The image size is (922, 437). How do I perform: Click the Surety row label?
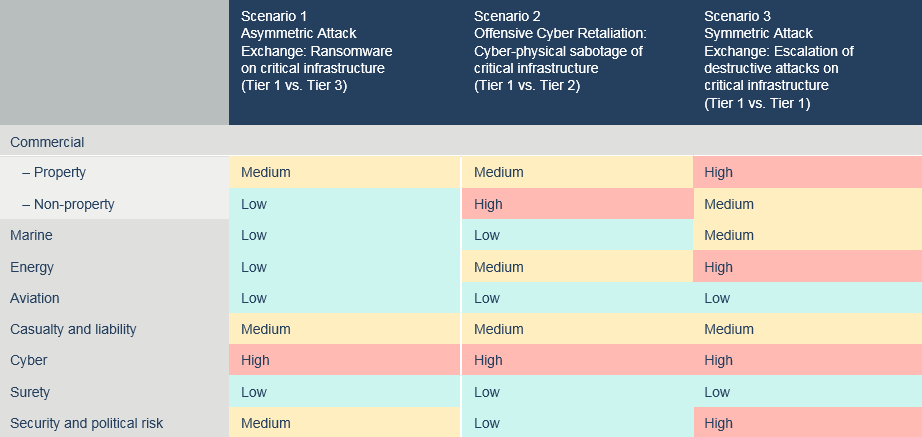(x=30, y=392)
